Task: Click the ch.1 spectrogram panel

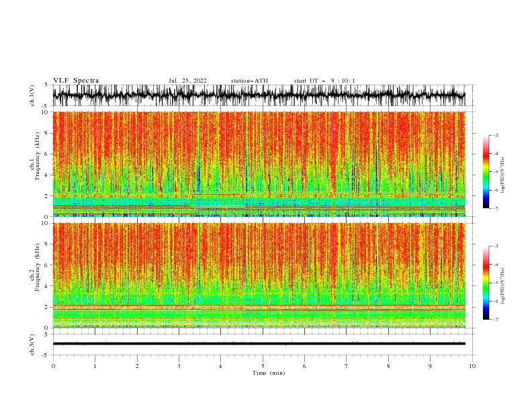Action: point(259,164)
